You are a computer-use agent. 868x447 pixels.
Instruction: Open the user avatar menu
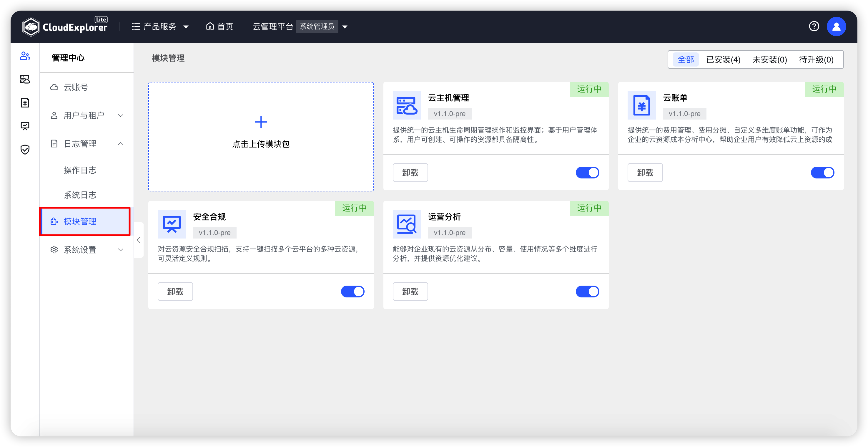836,26
